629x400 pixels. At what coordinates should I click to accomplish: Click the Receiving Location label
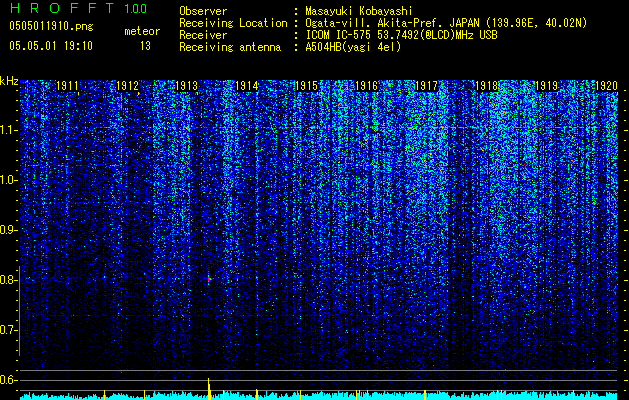click(233, 23)
